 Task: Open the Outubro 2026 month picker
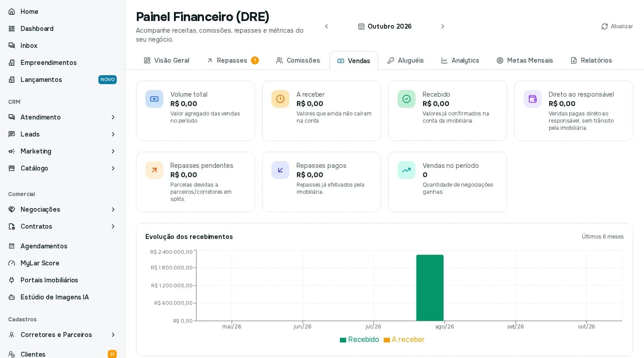[385, 26]
